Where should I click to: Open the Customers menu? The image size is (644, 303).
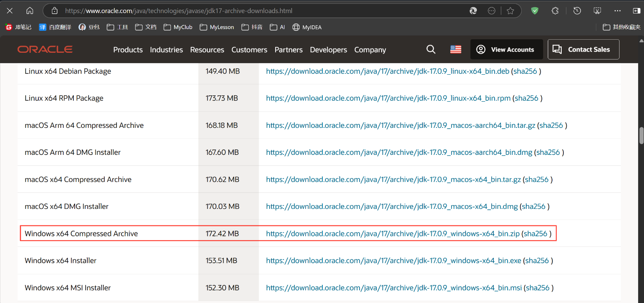pyautogui.click(x=249, y=50)
